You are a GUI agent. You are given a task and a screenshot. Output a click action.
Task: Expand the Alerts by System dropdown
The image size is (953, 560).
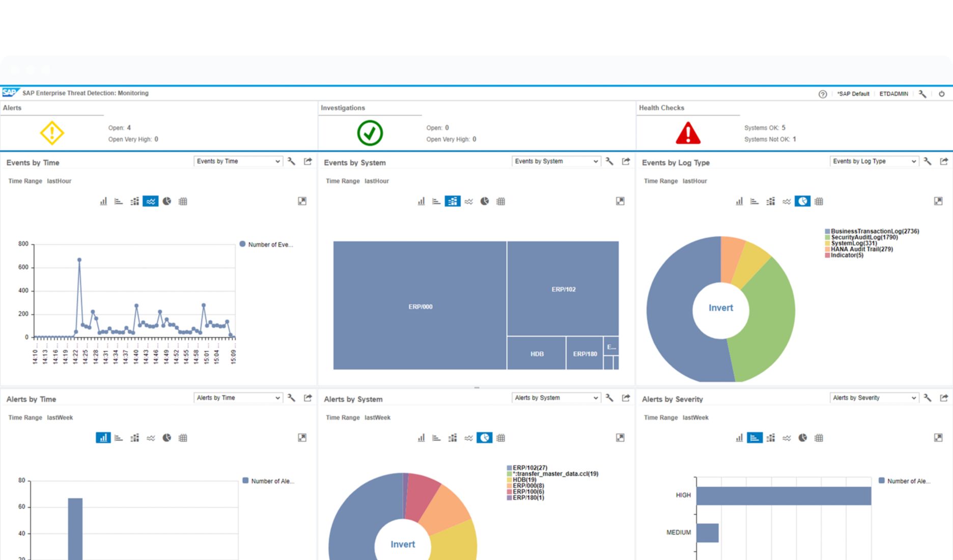click(x=556, y=398)
